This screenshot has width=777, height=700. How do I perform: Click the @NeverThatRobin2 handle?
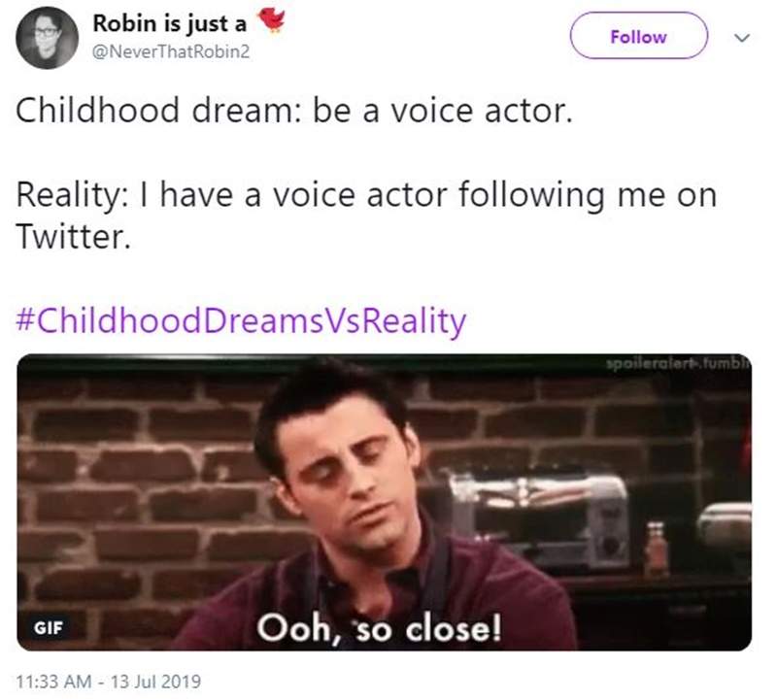coord(169,51)
